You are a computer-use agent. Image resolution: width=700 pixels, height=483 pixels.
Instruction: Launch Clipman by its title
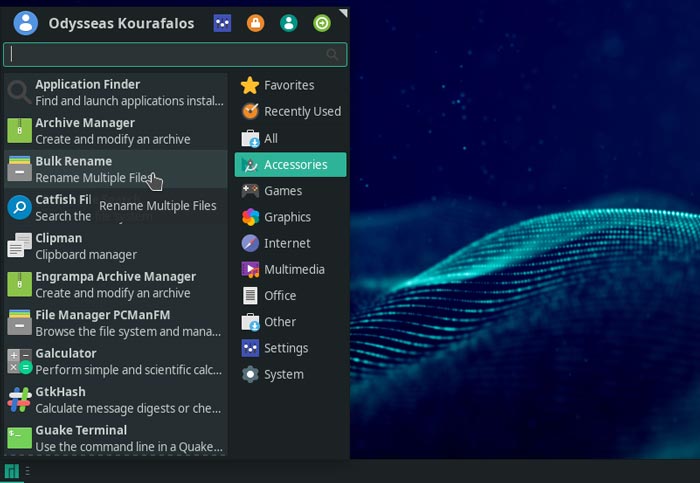[x=58, y=238]
